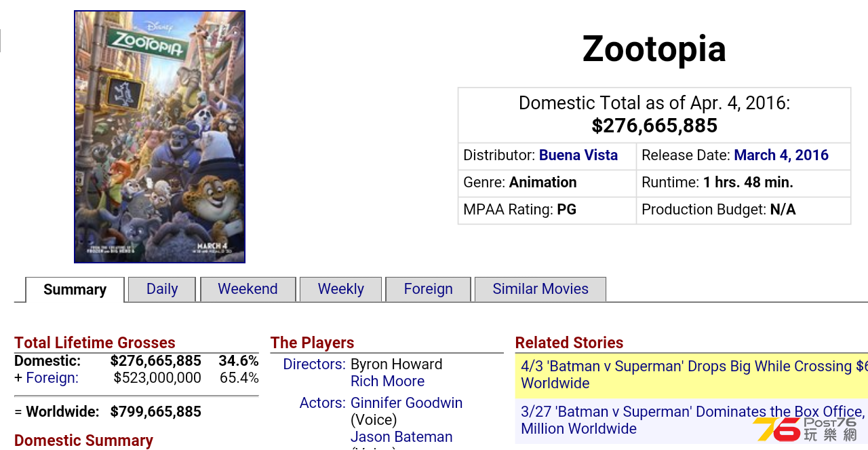Click the Zootopia page title
The image size is (868, 450).
point(654,50)
